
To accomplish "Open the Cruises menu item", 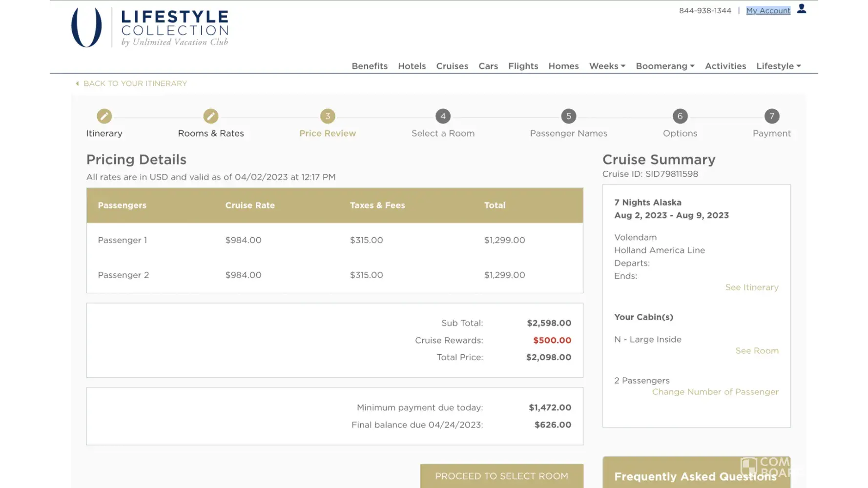I will tap(452, 66).
